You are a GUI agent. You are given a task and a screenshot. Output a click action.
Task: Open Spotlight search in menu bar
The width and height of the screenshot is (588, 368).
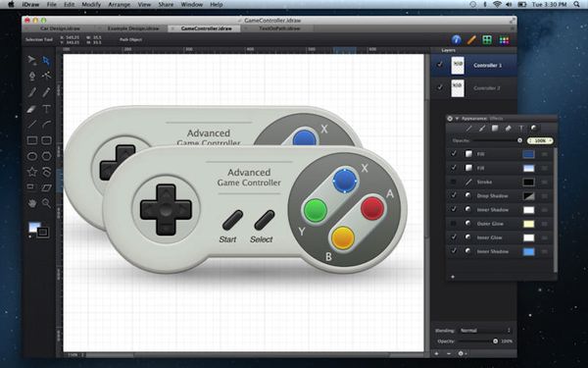(576, 5)
